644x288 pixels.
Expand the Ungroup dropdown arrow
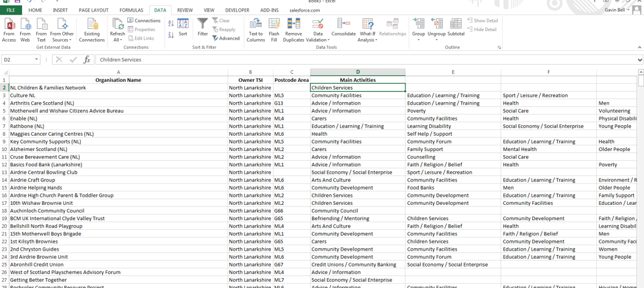click(x=436, y=40)
